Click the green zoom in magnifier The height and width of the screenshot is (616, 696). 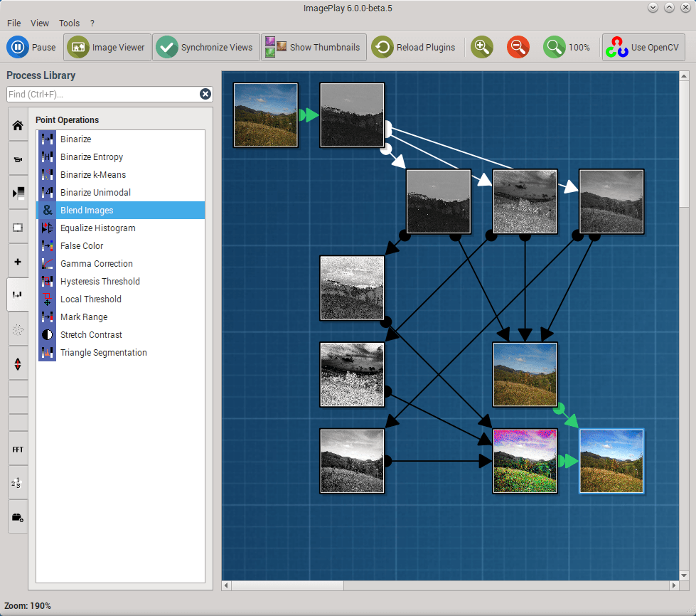tap(482, 47)
